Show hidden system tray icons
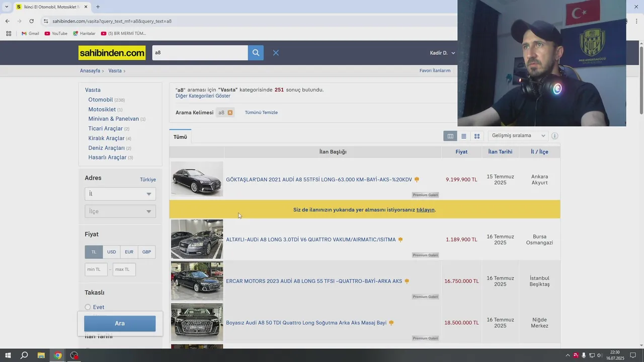The image size is (644, 362). [568, 355]
